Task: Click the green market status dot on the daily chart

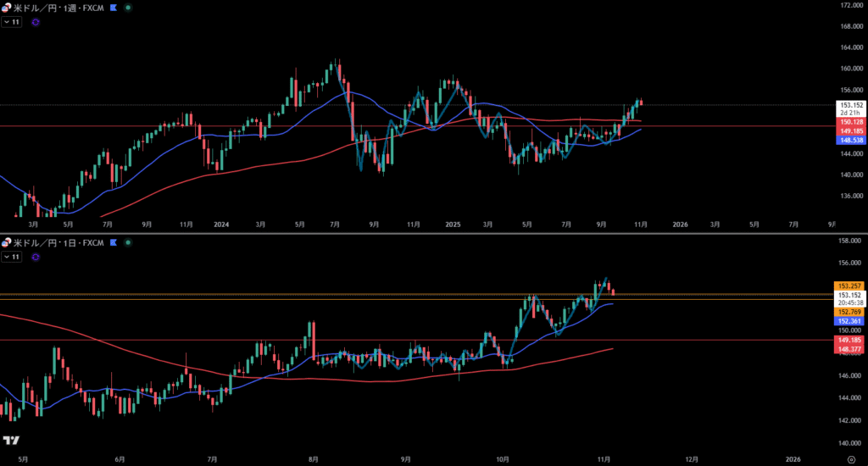Action: click(x=127, y=243)
